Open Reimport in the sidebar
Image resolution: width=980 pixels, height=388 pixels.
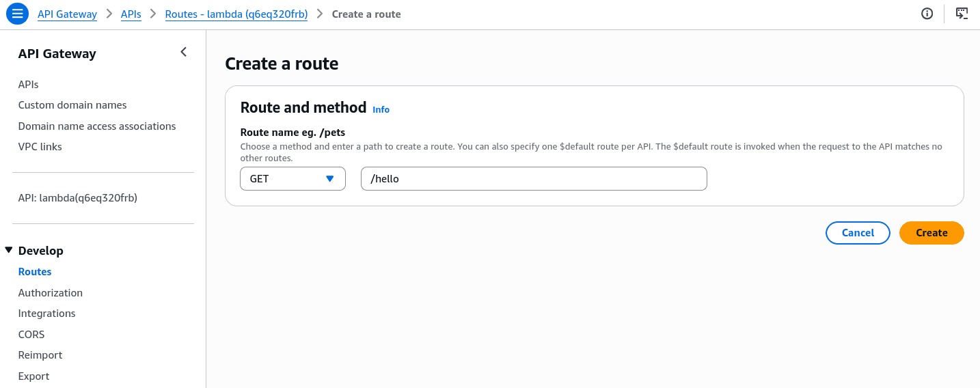40,355
